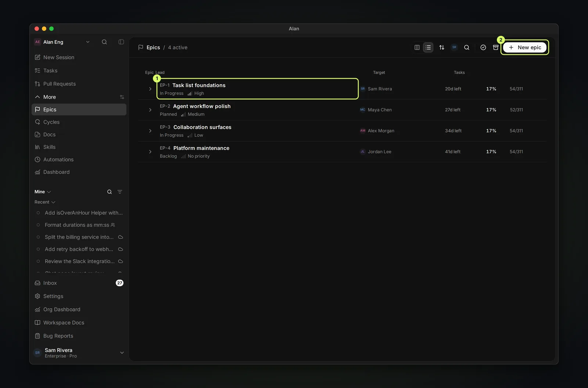Toggle the sidebar panel icon
The height and width of the screenshot is (388, 588).
(121, 42)
